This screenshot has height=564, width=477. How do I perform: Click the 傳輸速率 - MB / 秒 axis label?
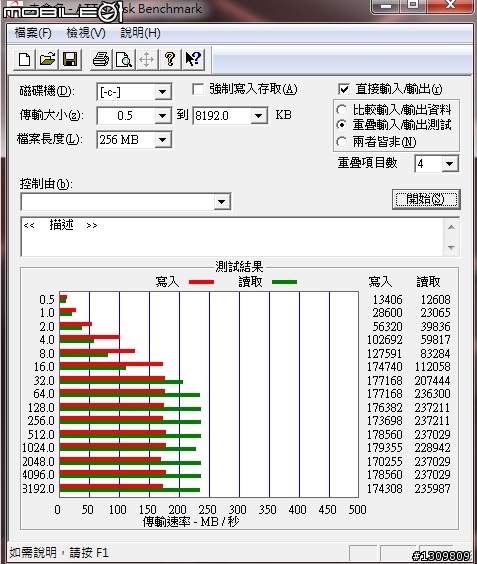click(191, 522)
